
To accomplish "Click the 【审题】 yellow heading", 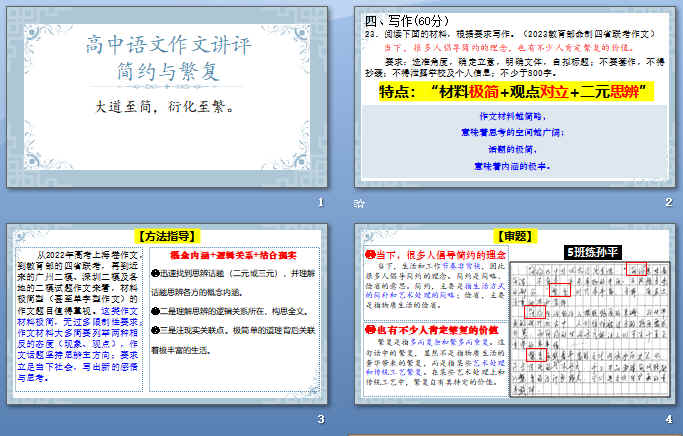I will 514,236.
